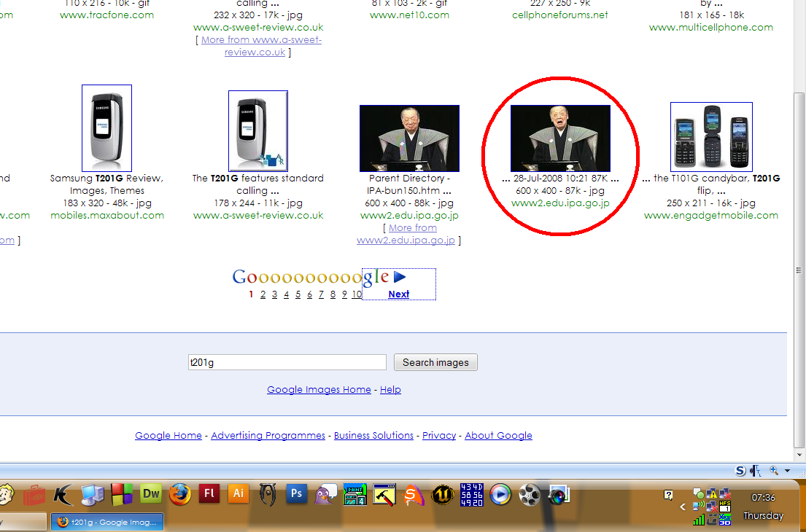Jump to results page 5
This screenshot has height=532, width=806.
(x=298, y=294)
